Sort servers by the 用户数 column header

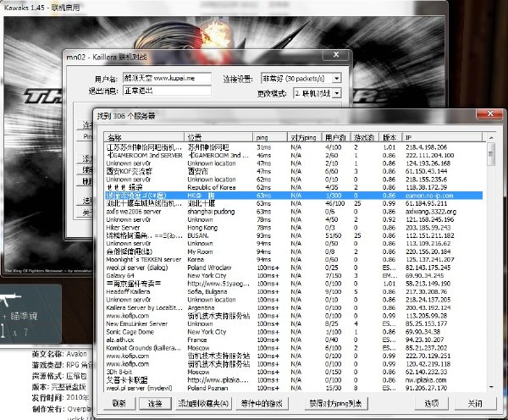point(335,137)
